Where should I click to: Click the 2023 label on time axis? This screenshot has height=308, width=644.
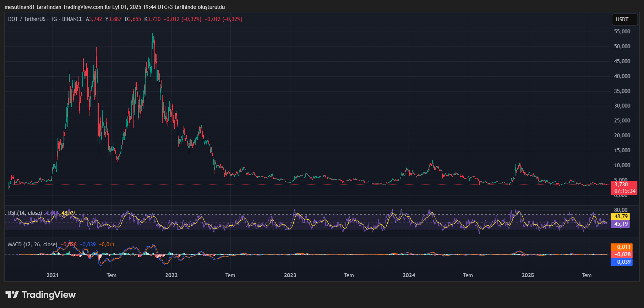(x=290, y=275)
